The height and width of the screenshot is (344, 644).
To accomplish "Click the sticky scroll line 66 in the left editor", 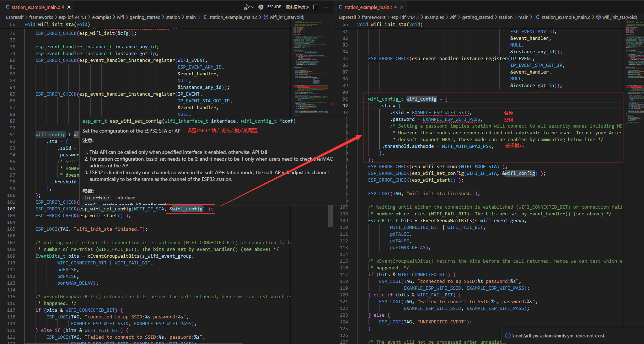I will 146,25.
